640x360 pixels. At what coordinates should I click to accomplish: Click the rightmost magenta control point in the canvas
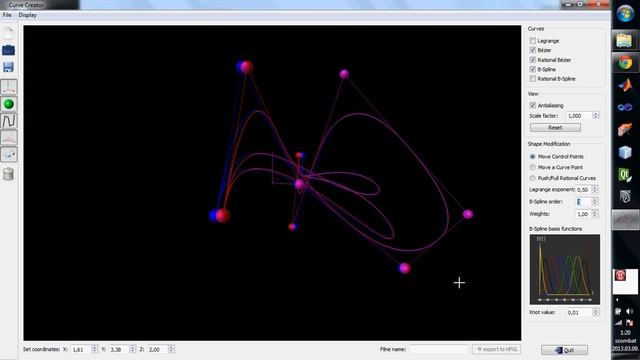(468, 214)
